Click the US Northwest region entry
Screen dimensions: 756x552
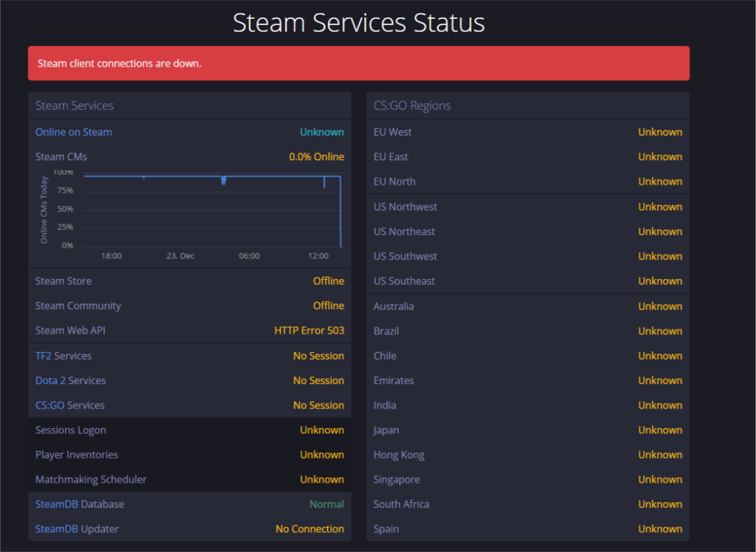coord(527,207)
